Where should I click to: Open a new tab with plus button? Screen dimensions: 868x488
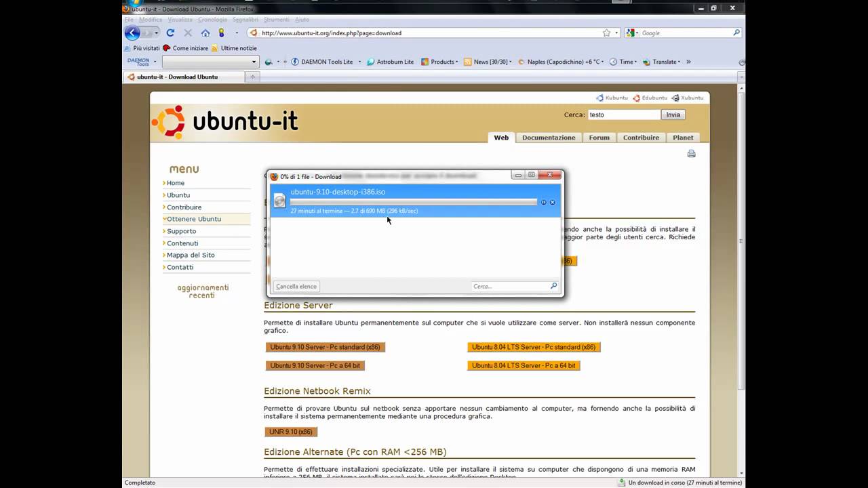[x=253, y=77]
